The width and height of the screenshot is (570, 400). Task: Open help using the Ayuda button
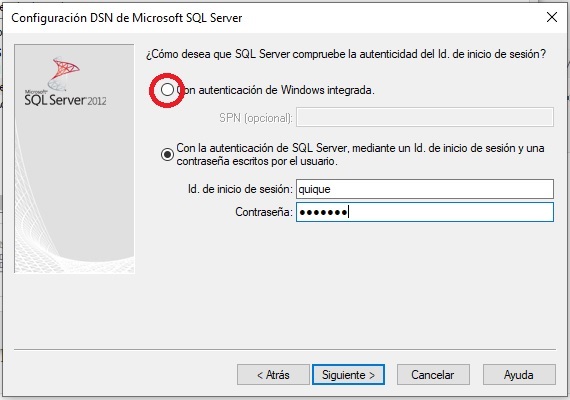[x=519, y=375]
